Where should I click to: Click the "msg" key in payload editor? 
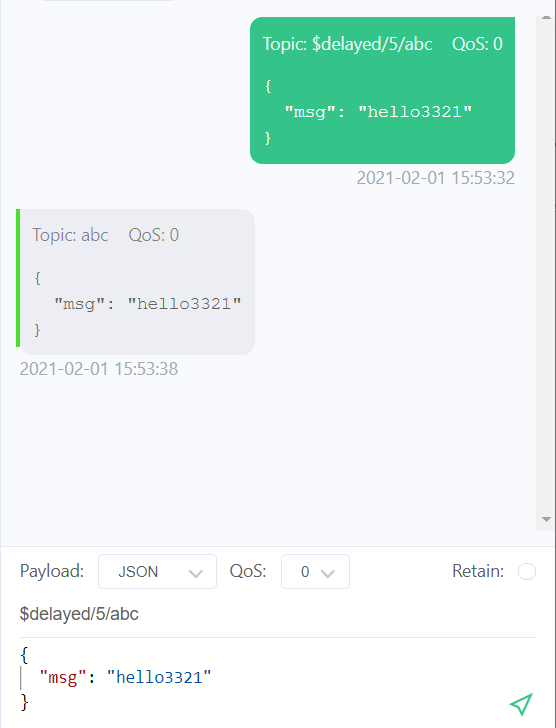point(63,677)
